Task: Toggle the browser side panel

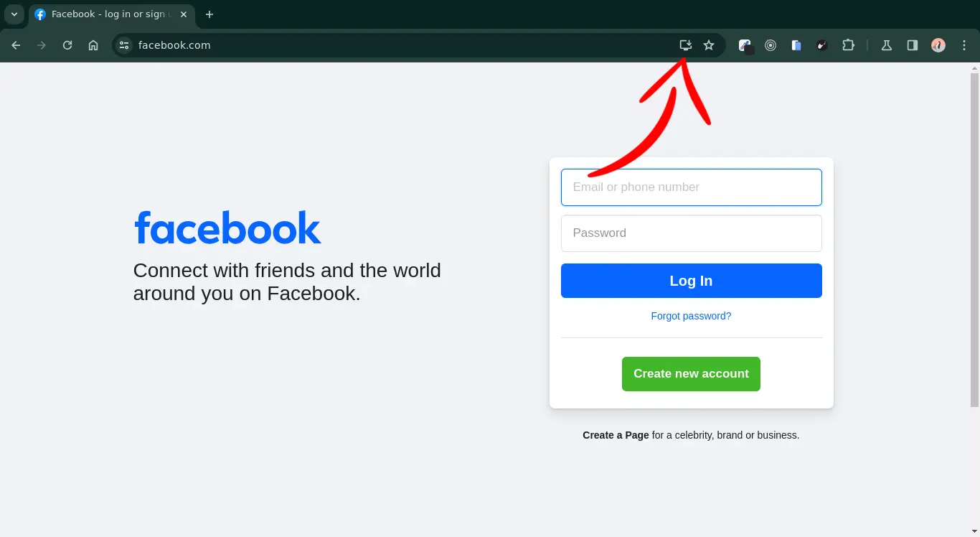Action: coord(913,45)
